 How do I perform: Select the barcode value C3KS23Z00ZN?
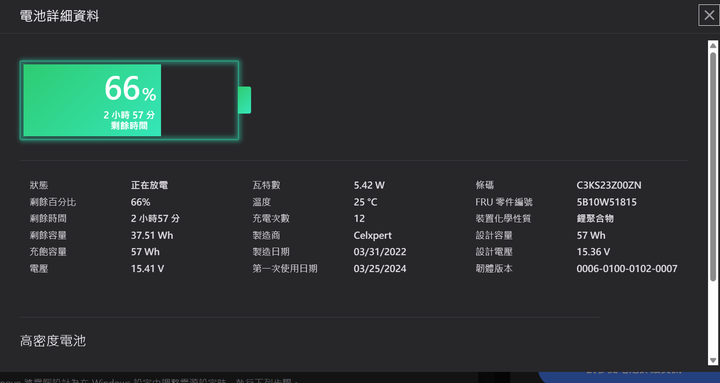pyautogui.click(x=609, y=186)
